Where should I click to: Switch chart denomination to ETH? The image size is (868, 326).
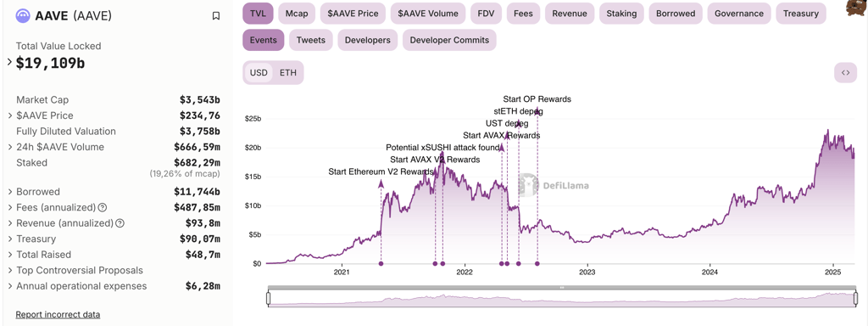point(288,73)
